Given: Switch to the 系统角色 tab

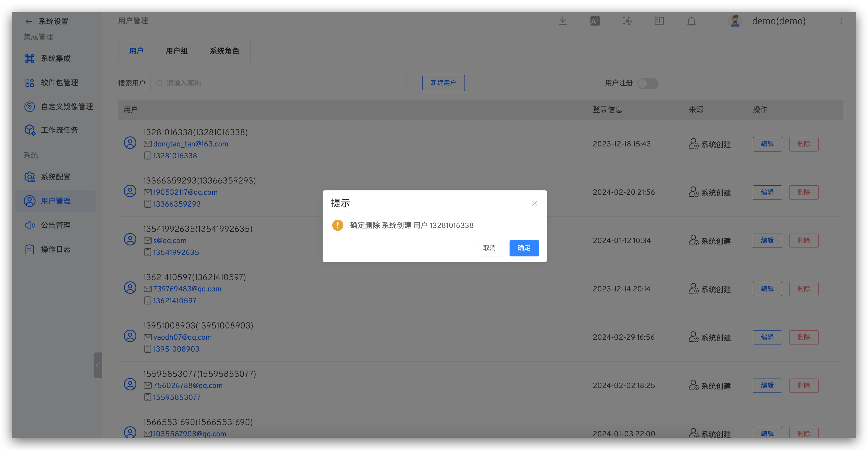Looking at the screenshot, I should (225, 51).
